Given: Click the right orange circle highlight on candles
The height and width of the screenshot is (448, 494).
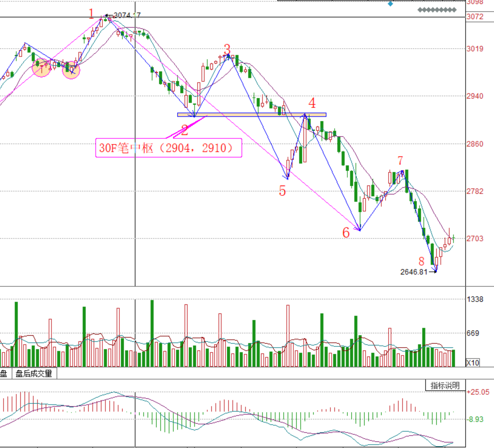Looking at the screenshot, I should pyautogui.click(x=71, y=70).
